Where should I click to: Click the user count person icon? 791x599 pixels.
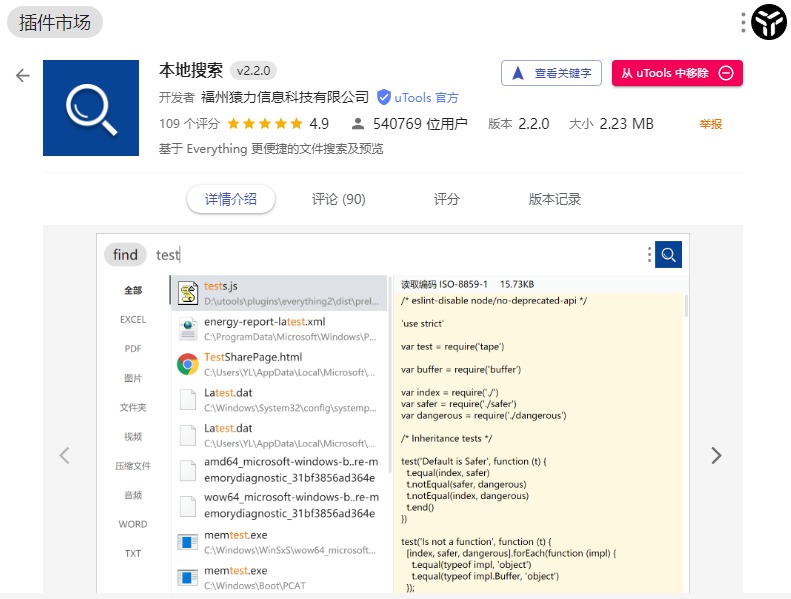(358, 124)
